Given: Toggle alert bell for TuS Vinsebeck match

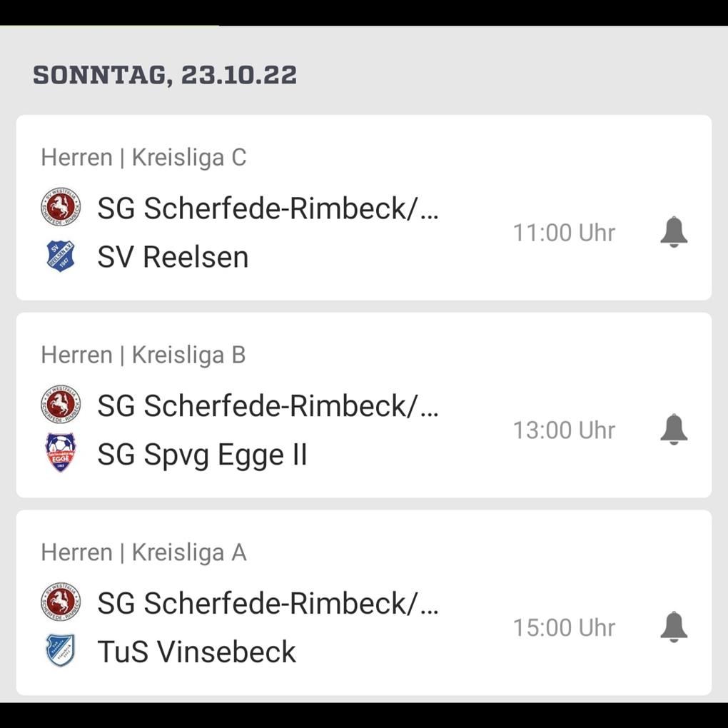Looking at the screenshot, I should (x=673, y=627).
